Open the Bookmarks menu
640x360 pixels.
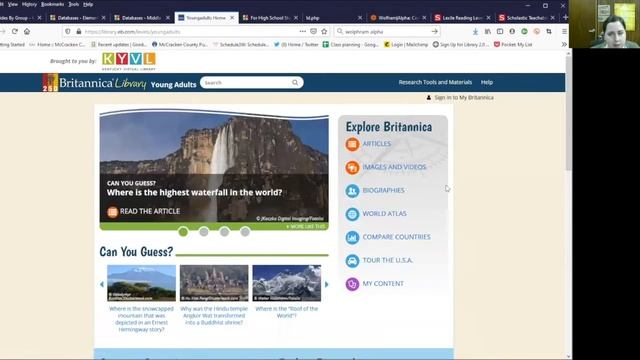(52, 4)
